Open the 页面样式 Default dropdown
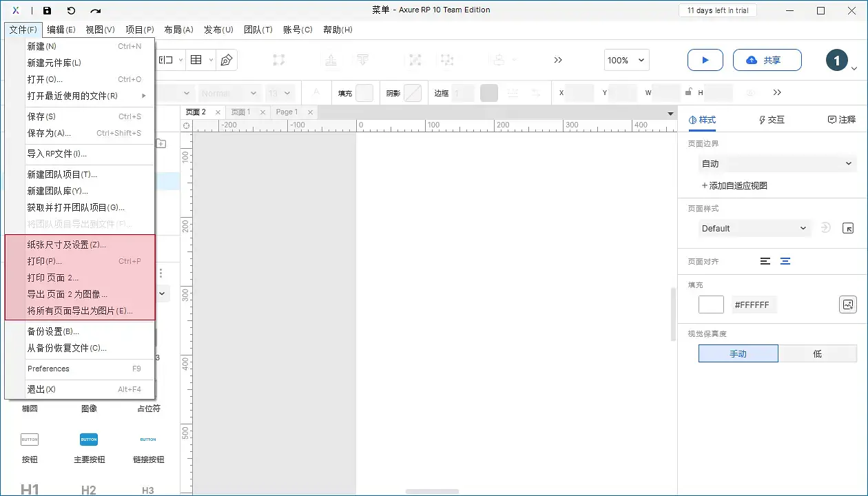 (x=754, y=228)
